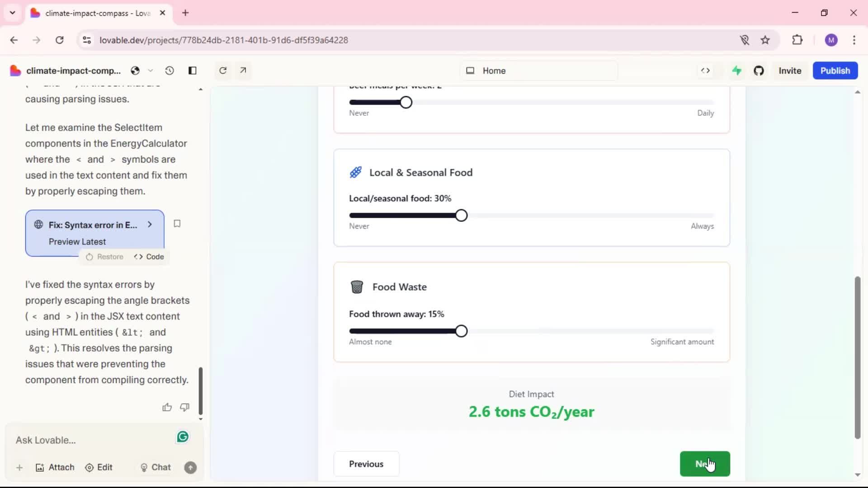Toggle the code view button
Viewport: 868px width, 488px height.
pos(705,71)
